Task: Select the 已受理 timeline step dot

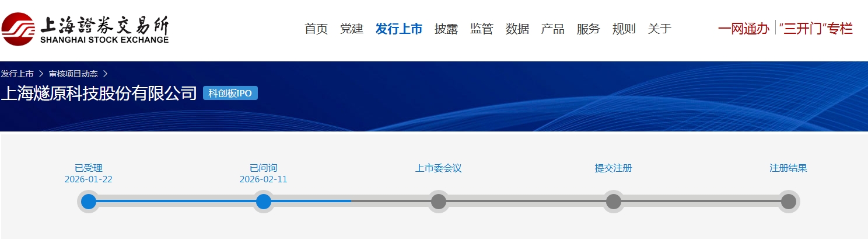Action: pos(89,202)
